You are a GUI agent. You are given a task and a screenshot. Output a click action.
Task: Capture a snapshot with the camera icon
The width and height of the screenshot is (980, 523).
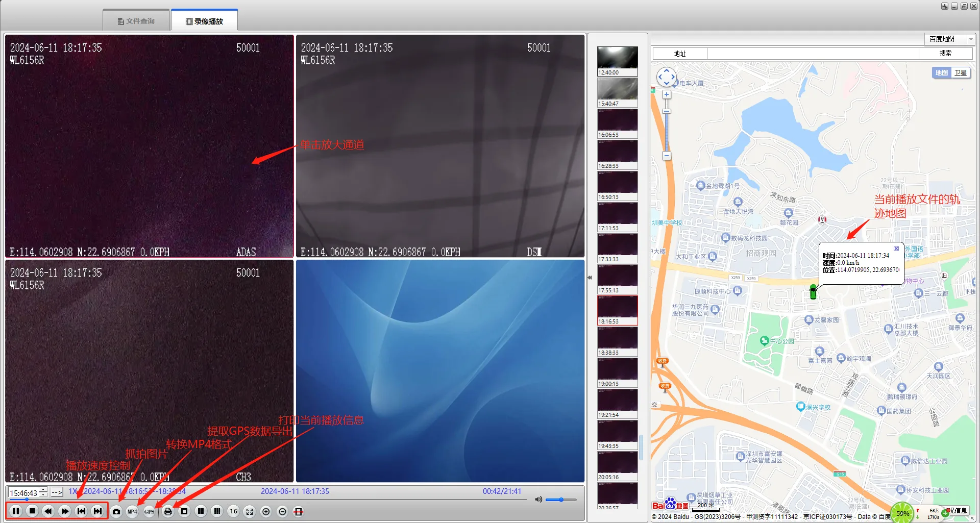pyautogui.click(x=116, y=511)
